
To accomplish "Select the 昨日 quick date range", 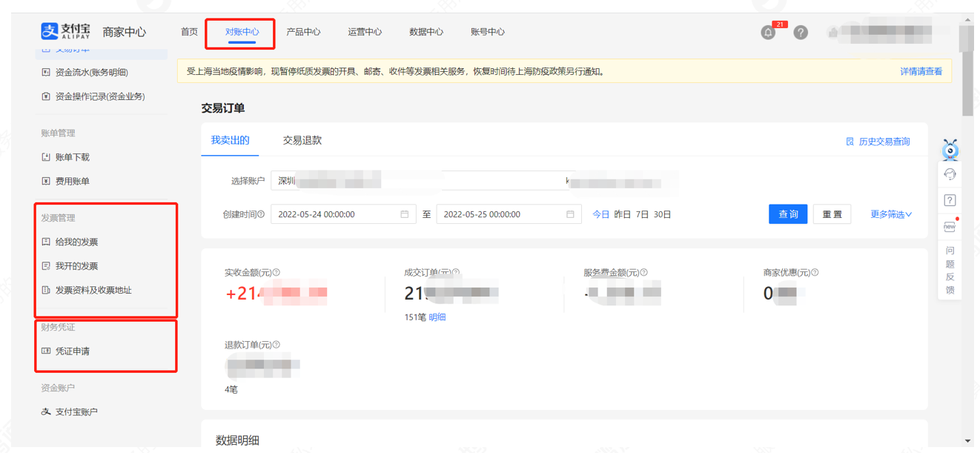I will click(623, 214).
